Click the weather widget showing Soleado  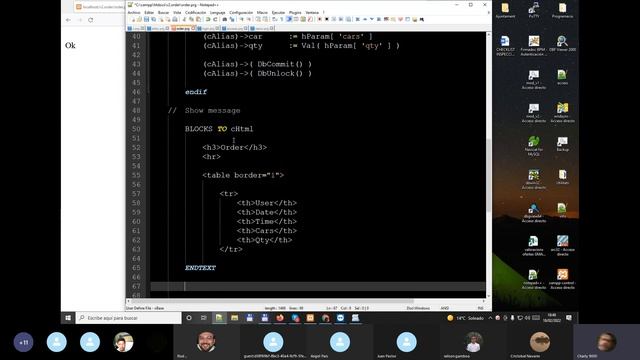(x=465, y=318)
